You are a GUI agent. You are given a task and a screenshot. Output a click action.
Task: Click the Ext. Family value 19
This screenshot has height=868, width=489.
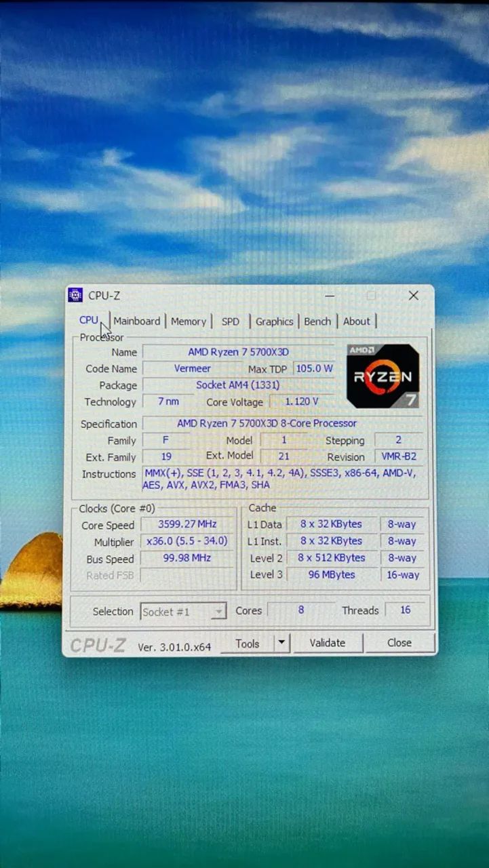point(165,456)
